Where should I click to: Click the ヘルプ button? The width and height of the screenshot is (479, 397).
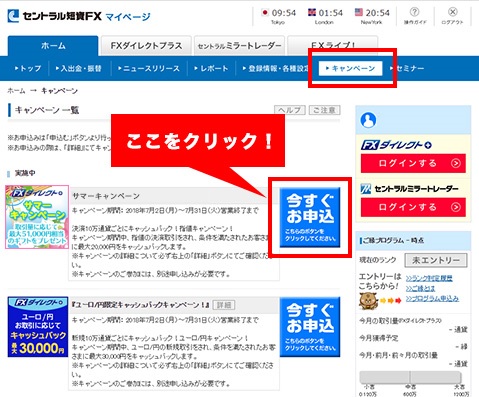[x=290, y=110]
